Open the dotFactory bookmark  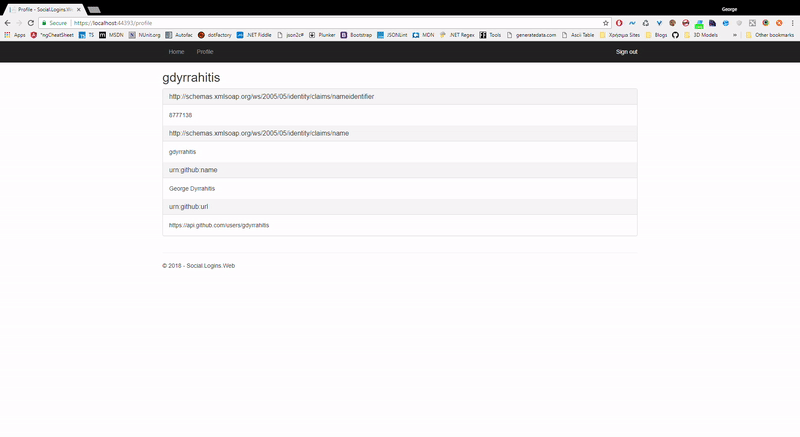point(215,35)
